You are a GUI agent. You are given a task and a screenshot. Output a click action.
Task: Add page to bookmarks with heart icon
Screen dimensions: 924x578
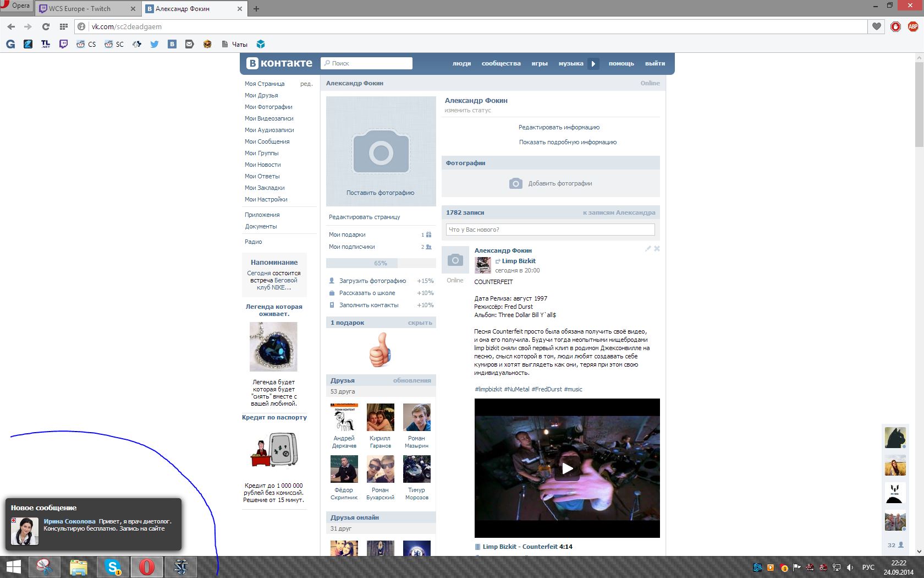click(877, 26)
